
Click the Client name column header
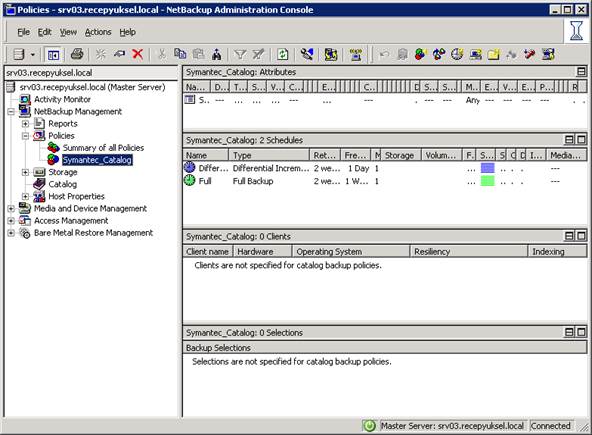[x=208, y=251]
